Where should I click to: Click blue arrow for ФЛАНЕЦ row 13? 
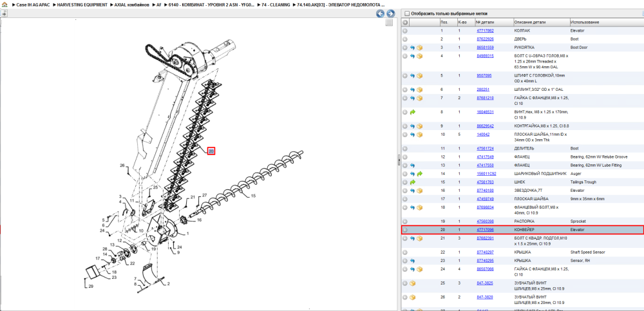(x=412, y=165)
